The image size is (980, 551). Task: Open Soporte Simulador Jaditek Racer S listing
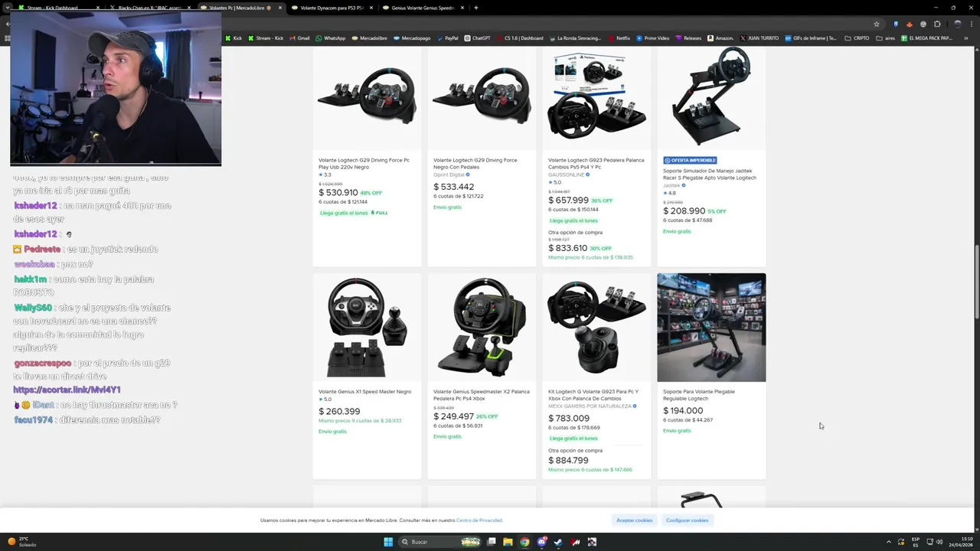tap(710, 174)
